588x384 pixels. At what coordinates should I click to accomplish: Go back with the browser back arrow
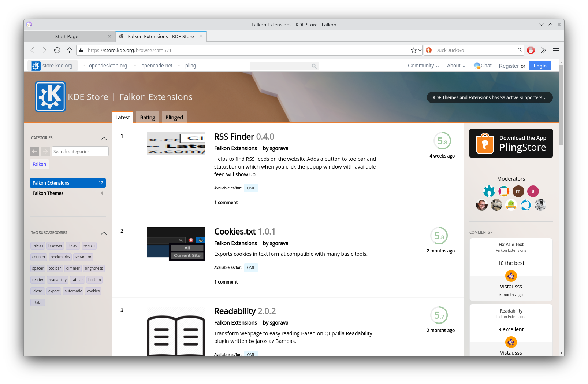tap(32, 50)
